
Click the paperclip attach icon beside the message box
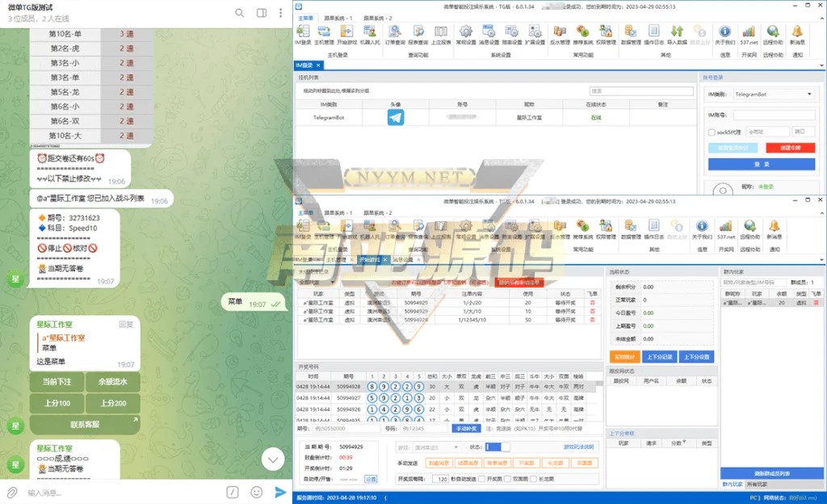[x=12, y=492]
